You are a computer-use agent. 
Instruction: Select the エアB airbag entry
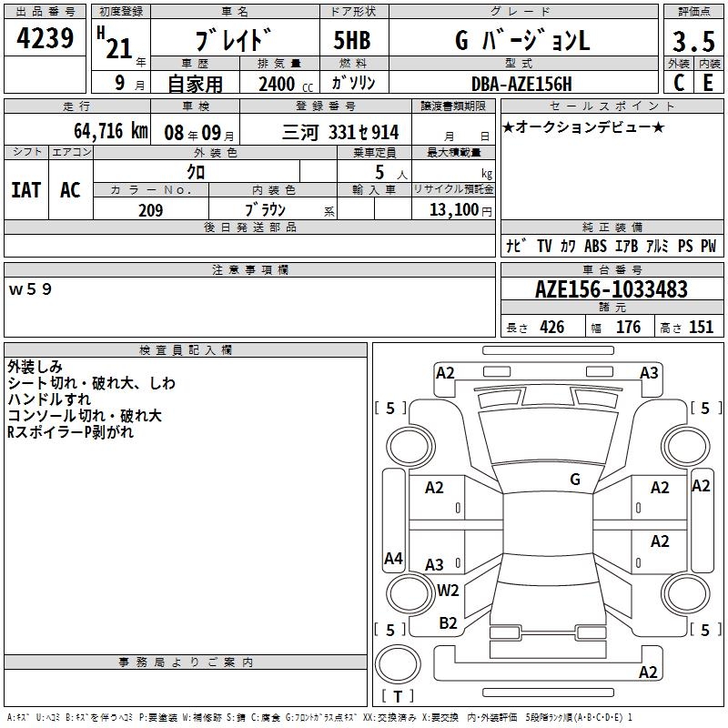626,246
